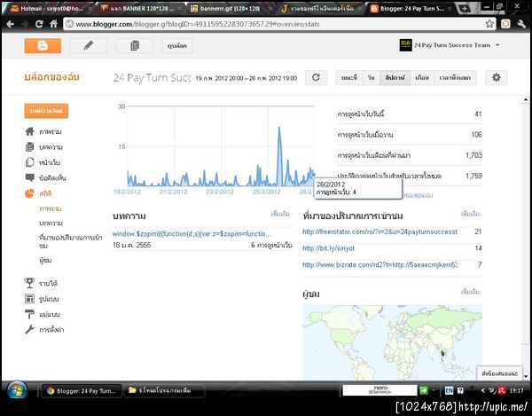
Task: Open Earnings with the trophy icon
Action: pos(30,283)
